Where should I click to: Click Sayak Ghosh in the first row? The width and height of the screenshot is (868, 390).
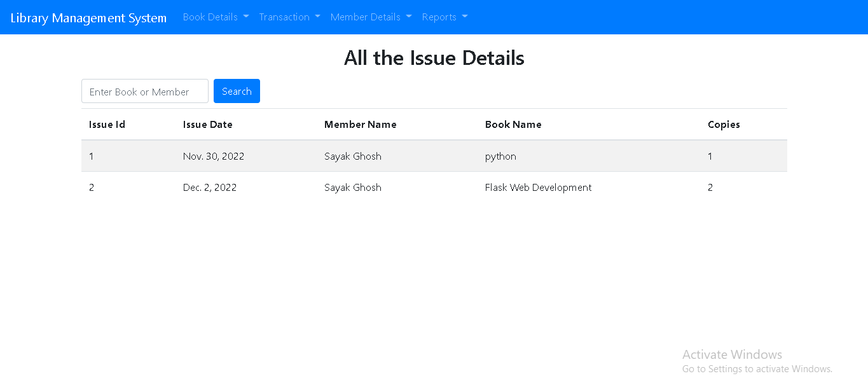[353, 156]
